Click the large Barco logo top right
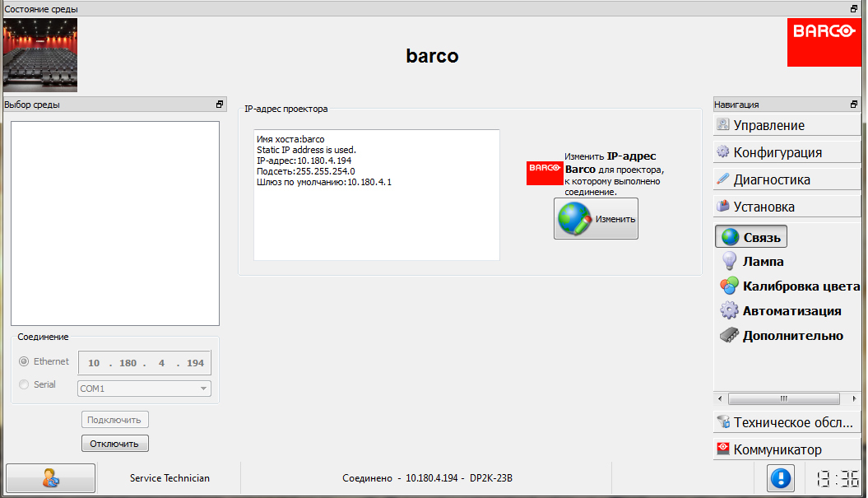 click(x=824, y=42)
